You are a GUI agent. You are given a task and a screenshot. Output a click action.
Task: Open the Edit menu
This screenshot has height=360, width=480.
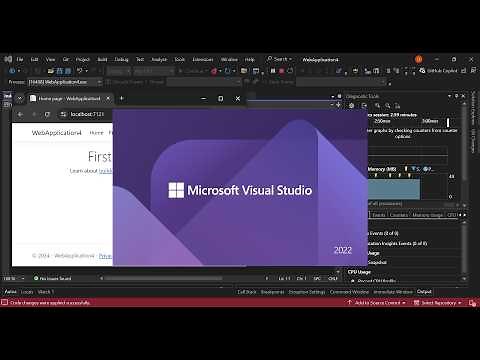click(34, 59)
